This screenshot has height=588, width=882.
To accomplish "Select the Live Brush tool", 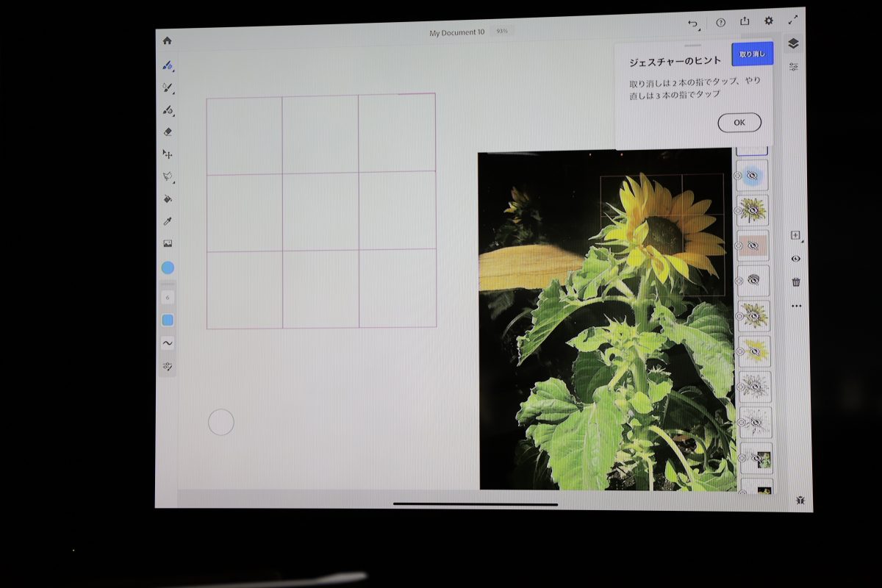I will tap(168, 88).
